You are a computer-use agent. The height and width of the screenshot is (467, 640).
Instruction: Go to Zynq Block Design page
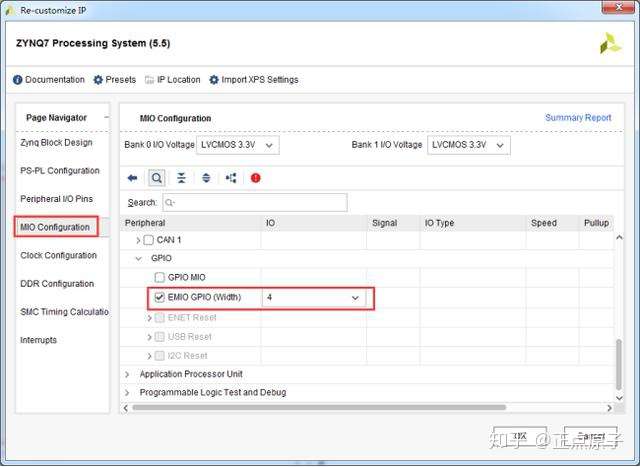pos(56,142)
